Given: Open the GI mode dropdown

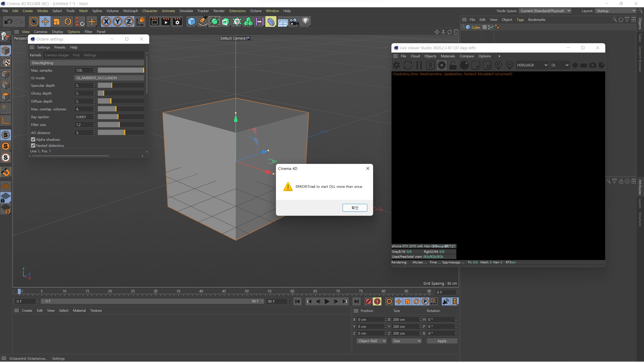Looking at the screenshot, I should (109, 78).
